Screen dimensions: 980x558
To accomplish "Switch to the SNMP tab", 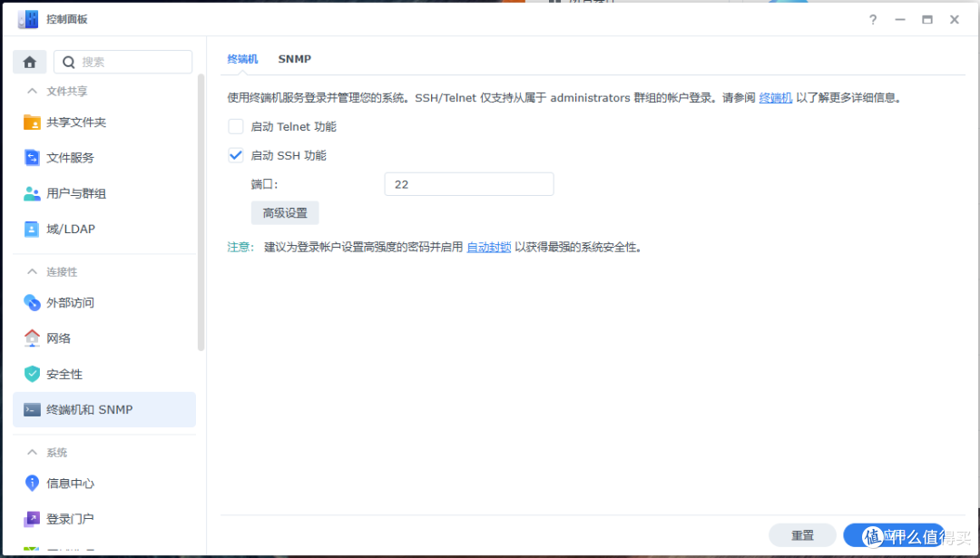I will point(294,59).
